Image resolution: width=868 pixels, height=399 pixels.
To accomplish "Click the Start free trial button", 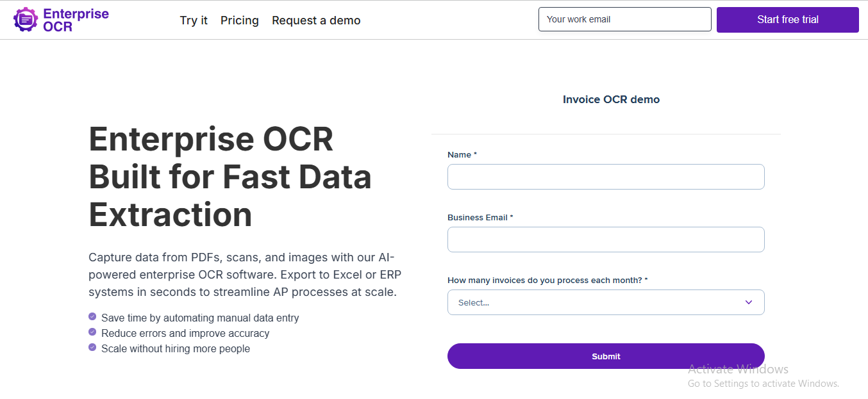I will [787, 20].
